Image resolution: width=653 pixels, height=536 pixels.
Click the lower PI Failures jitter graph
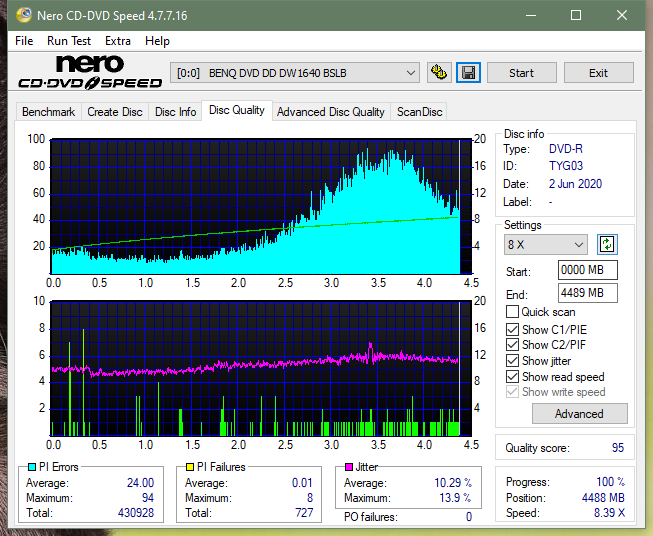point(261,368)
